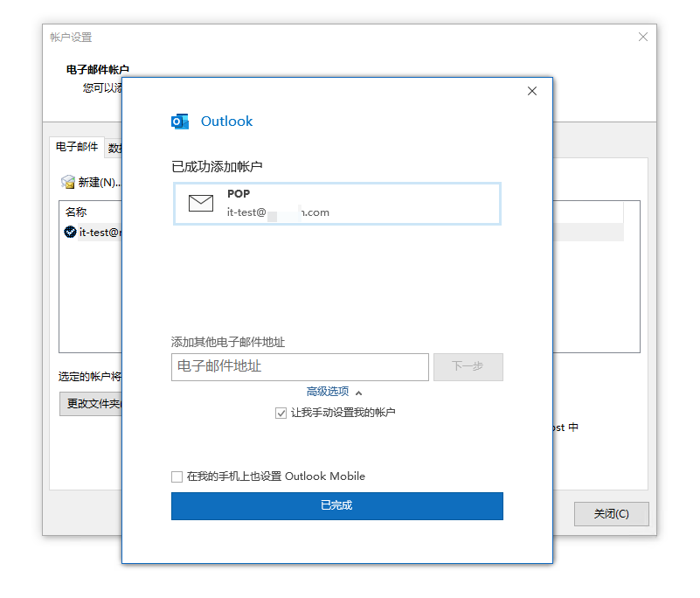Click the default-account checkmark icon beside it-test
This screenshot has height=598, width=700.
pos(70,232)
